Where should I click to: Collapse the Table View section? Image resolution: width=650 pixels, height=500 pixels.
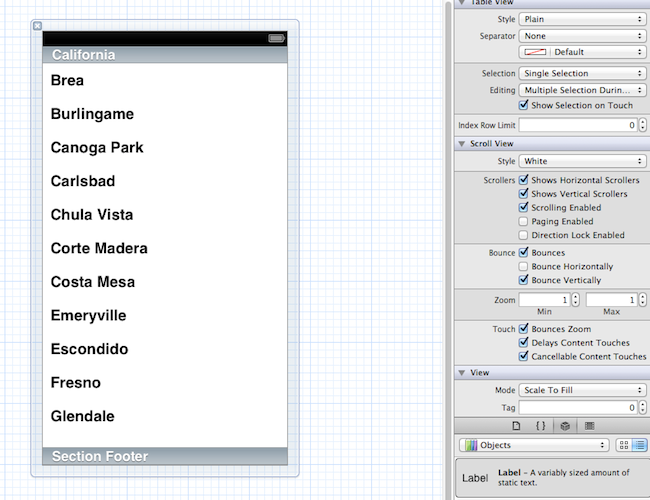click(x=461, y=2)
